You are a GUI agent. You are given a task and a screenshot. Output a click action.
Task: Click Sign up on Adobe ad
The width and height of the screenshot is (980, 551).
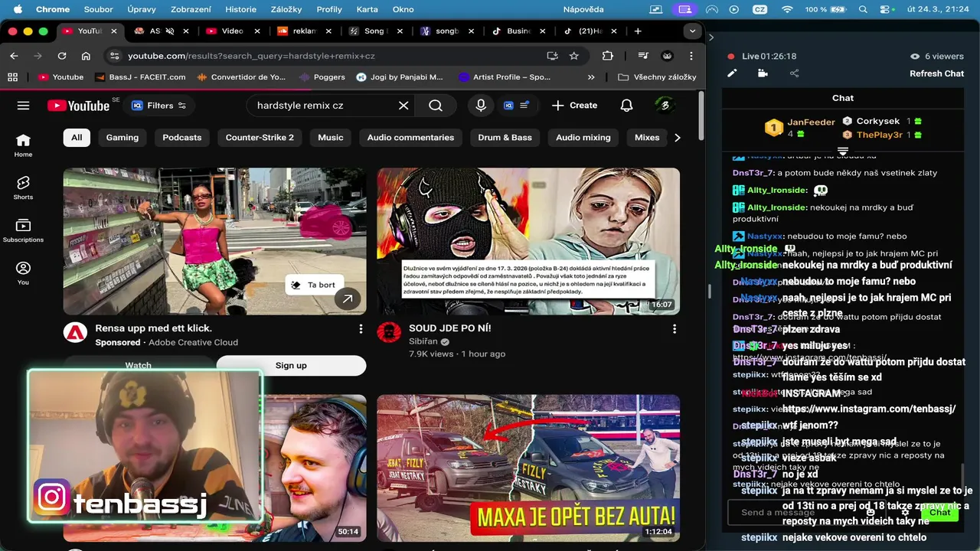291,366
